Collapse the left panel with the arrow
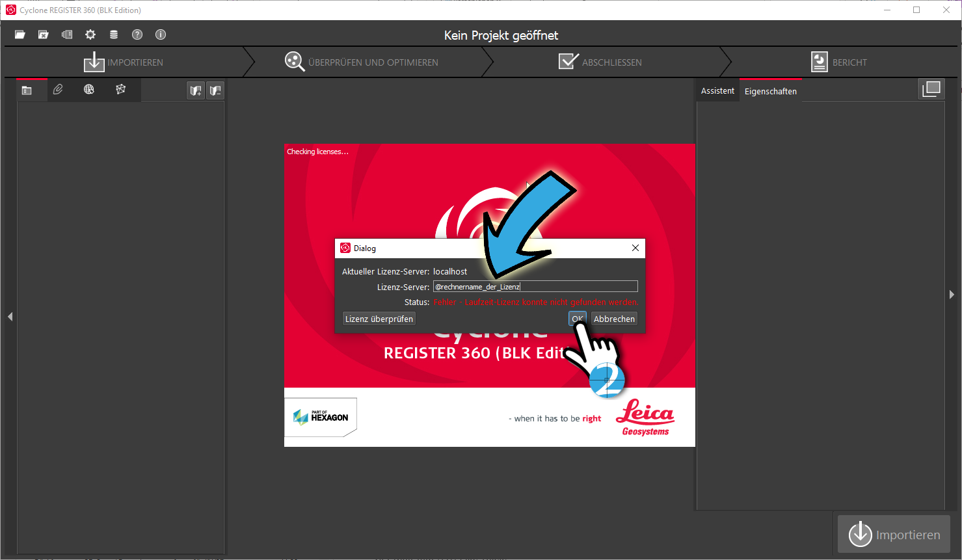Screen dimensions: 962x560 [10, 317]
